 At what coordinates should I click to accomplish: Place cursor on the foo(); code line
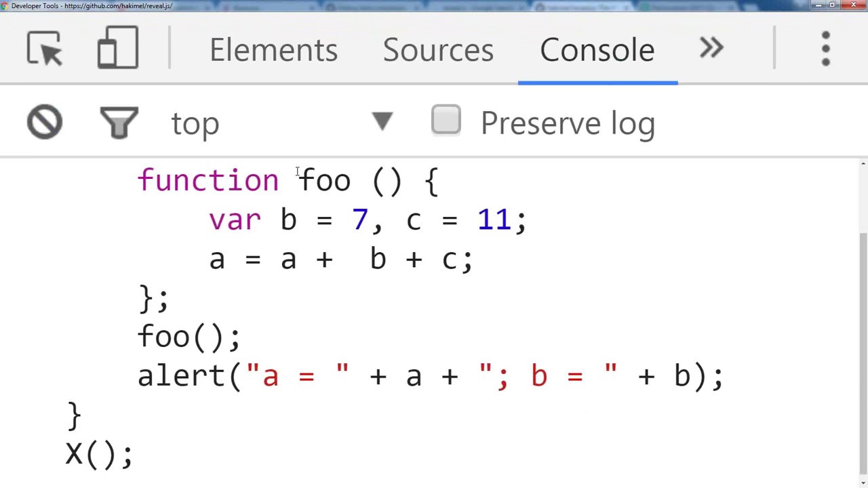point(189,337)
